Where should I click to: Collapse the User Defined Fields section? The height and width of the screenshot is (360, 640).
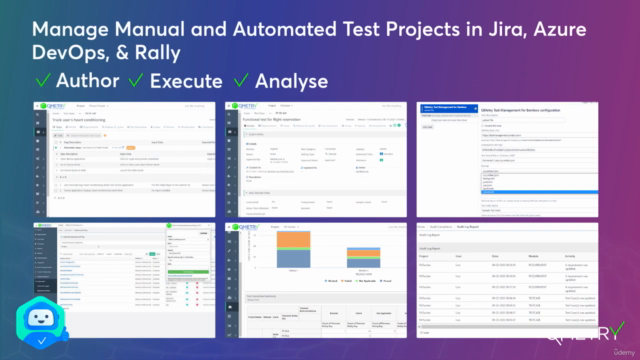pyautogui.click(x=246, y=193)
